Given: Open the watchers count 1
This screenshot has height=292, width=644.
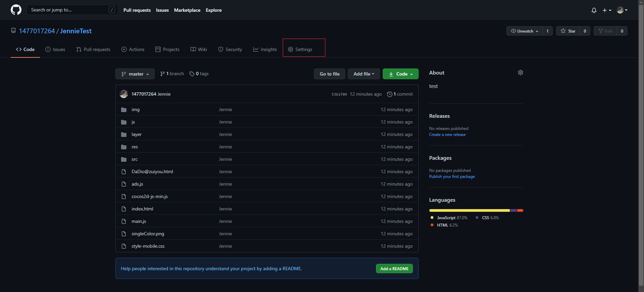Looking at the screenshot, I should (547, 31).
